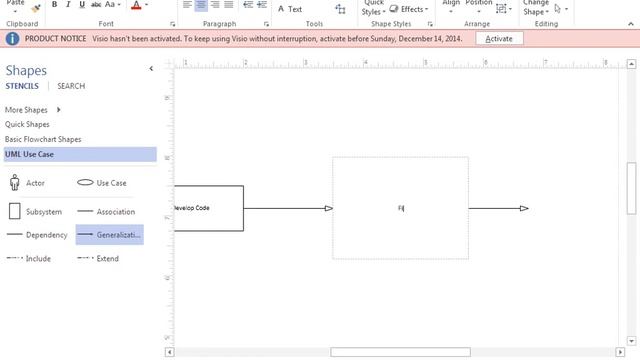Viewport: 640px width, 360px height.
Task: Click the Increase Indent icon
Action: tap(262, 5)
